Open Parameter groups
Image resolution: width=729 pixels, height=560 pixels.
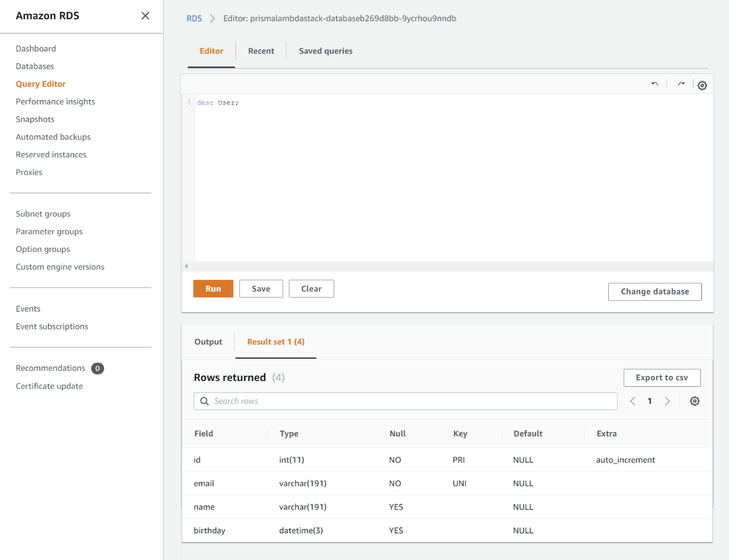(49, 232)
